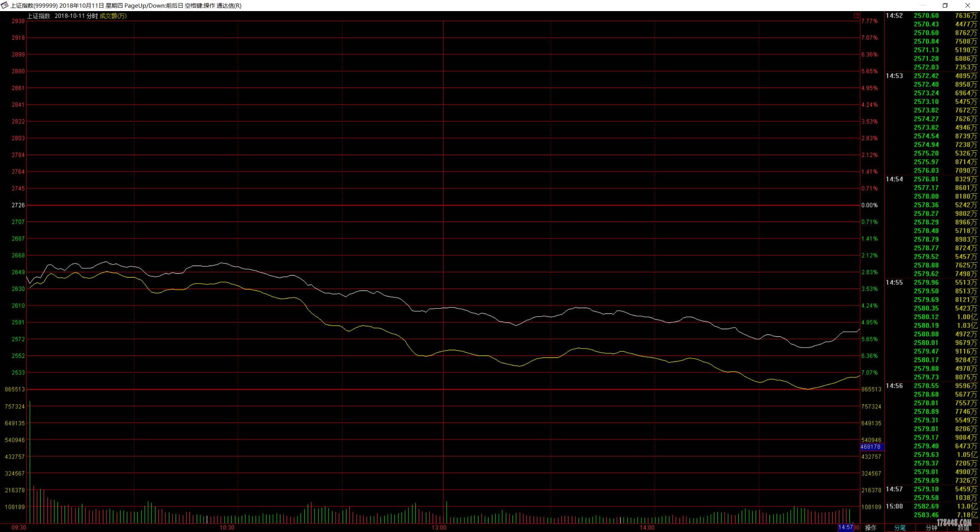Toggle the red side-panel icon above the chart

tap(856, 16)
